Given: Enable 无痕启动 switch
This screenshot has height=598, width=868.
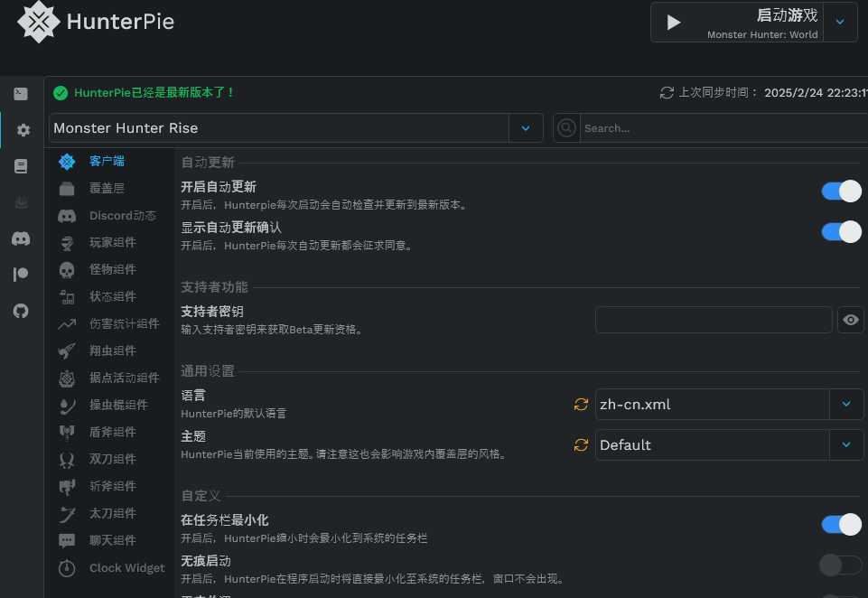Looking at the screenshot, I should (841, 565).
